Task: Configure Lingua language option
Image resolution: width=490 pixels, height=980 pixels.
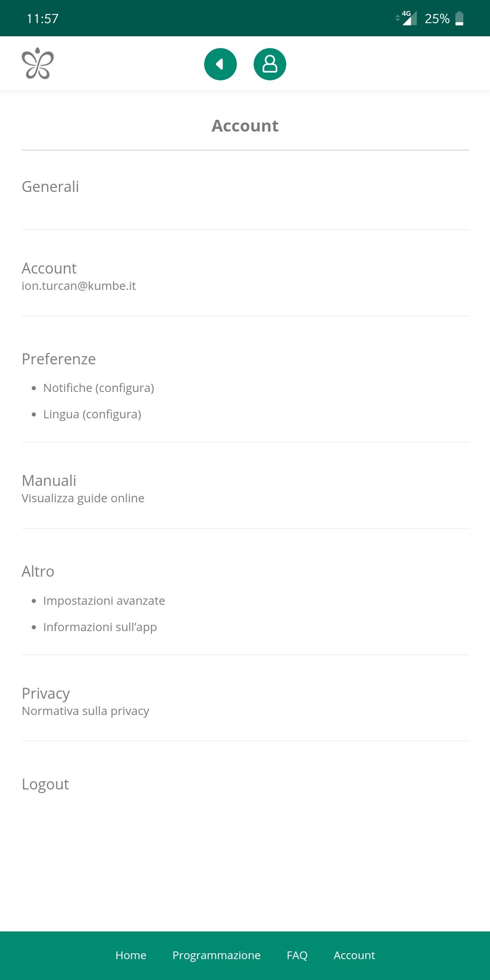Action: [x=92, y=414]
